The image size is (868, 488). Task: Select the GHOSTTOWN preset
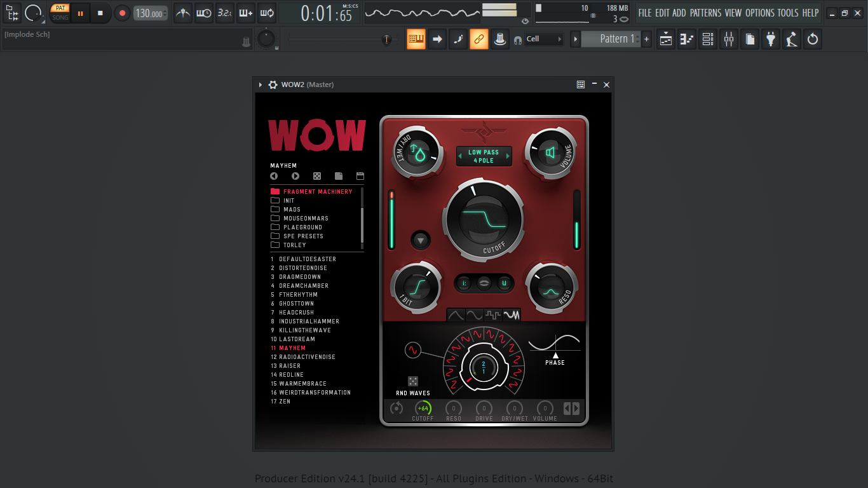click(296, 304)
